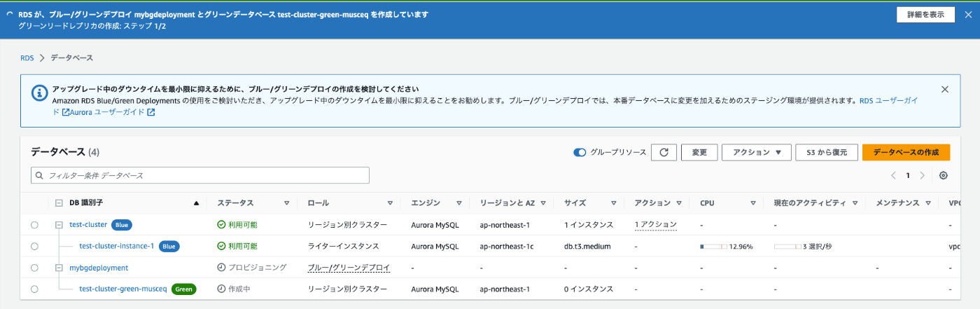Image resolution: width=980 pixels, height=309 pixels.
Task: Sort by CPU column
Action: (x=753, y=203)
